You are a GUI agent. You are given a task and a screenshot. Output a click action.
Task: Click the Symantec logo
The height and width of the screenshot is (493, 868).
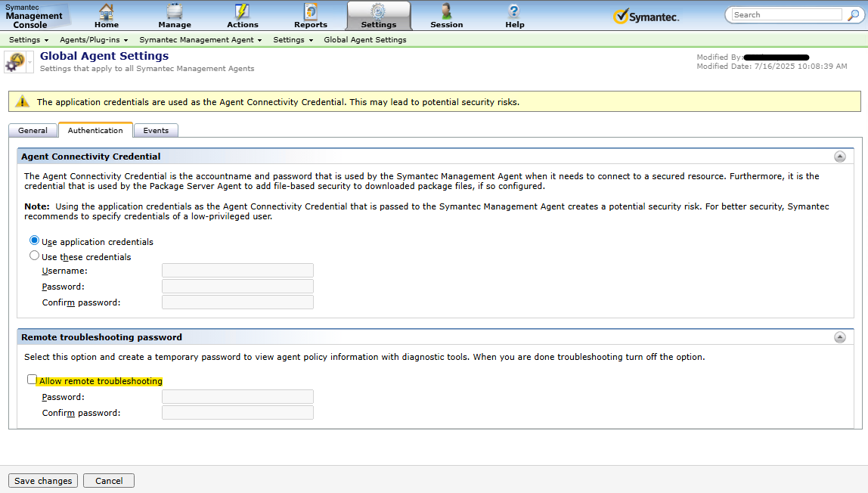pos(646,16)
